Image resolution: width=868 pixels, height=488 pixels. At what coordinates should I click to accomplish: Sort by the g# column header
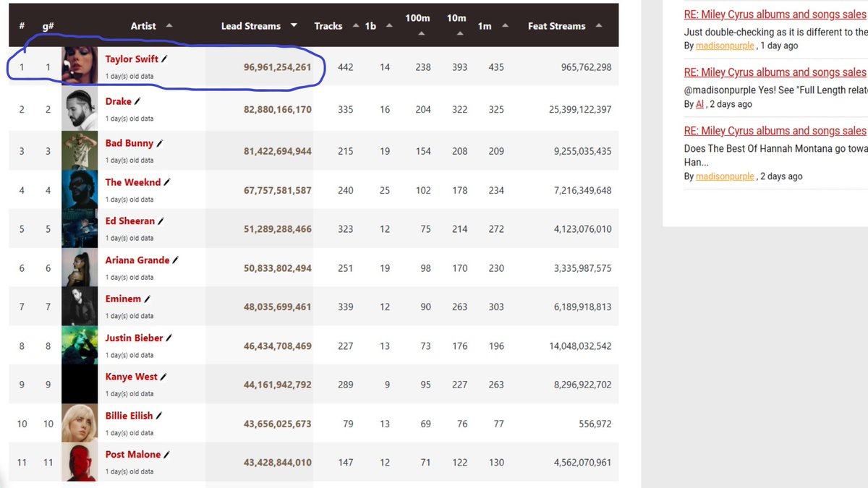pyautogui.click(x=48, y=26)
